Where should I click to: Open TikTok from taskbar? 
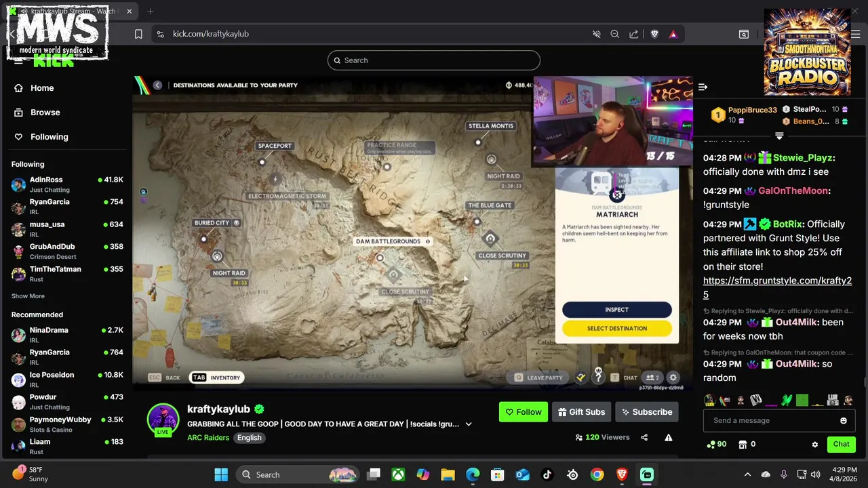tap(547, 474)
